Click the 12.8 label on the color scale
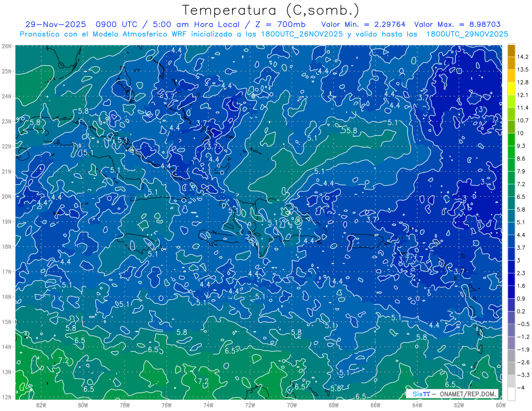 (523, 82)
